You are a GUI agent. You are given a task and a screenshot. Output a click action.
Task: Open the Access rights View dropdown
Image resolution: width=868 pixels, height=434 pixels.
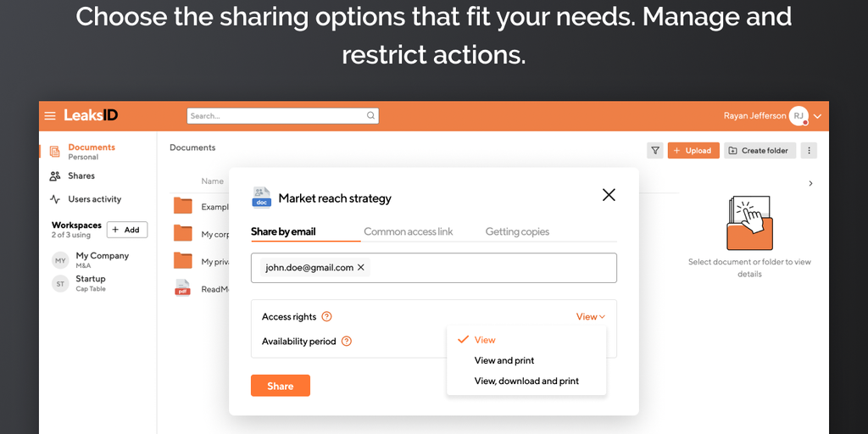(x=591, y=317)
